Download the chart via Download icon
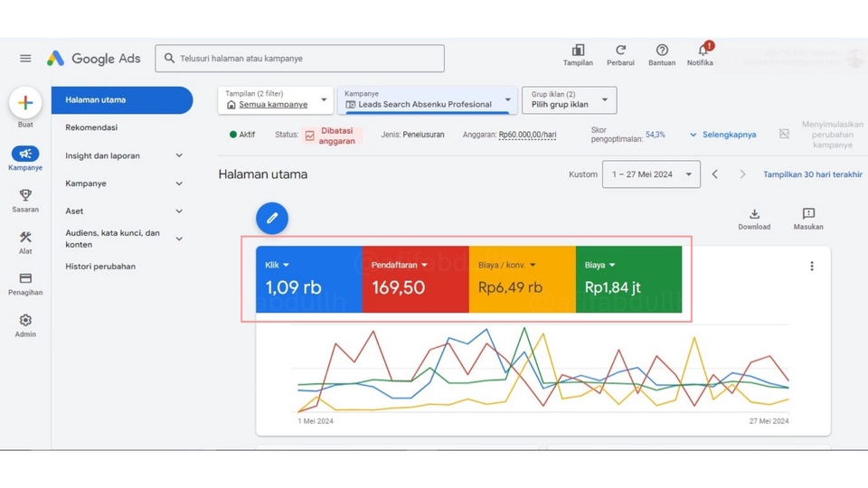 754,215
